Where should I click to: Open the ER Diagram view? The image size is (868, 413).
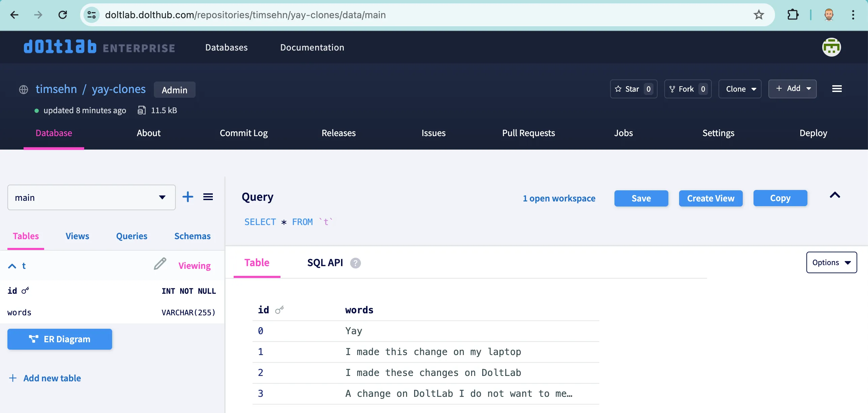point(59,339)
